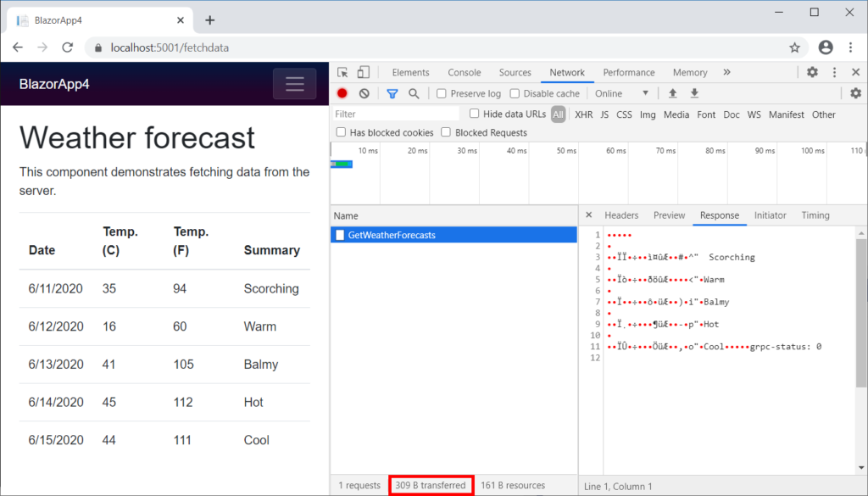Switch to the Console tab

pyautogui.click(x=463, y=72)
